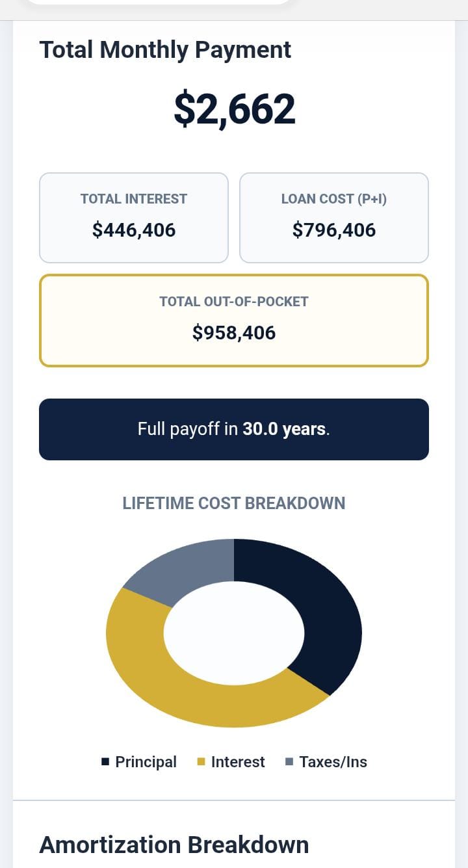Image resolution: width=468 pixels, height=868 pixels.
Task: Click the $446,406 total interest value
Action: pos(134,230)
